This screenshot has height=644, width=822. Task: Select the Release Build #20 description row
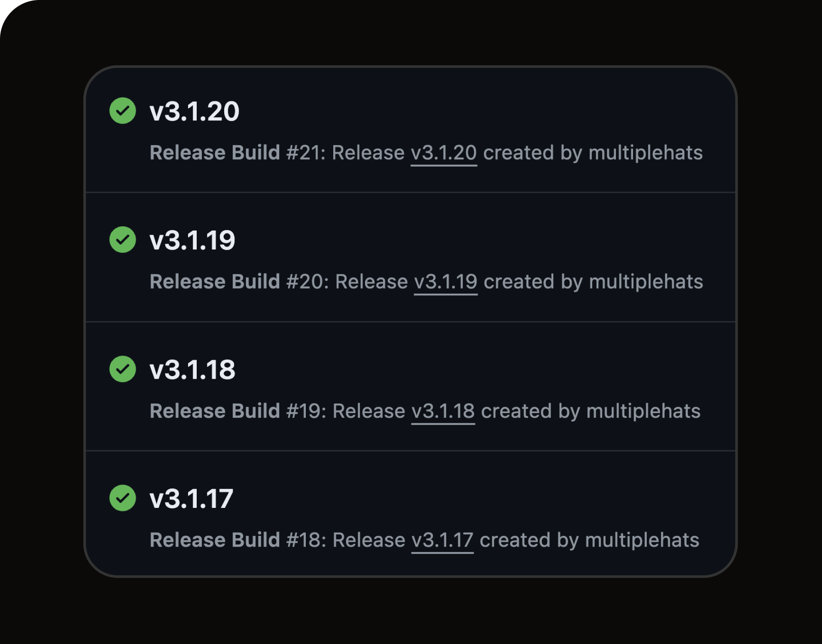click(x=426, y=282)
